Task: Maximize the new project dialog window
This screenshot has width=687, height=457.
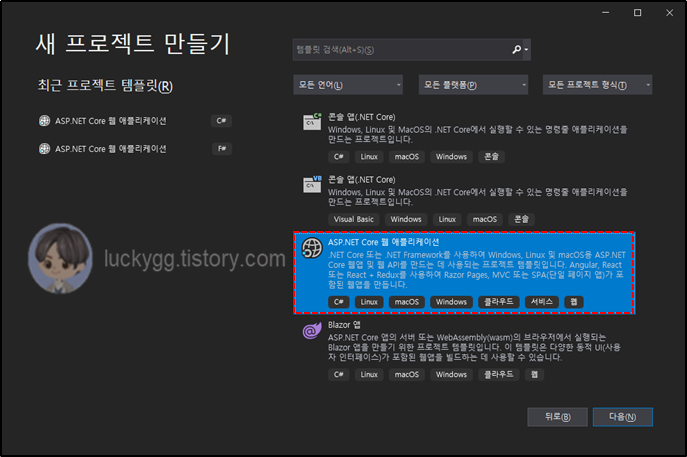Action: (637, 13)
